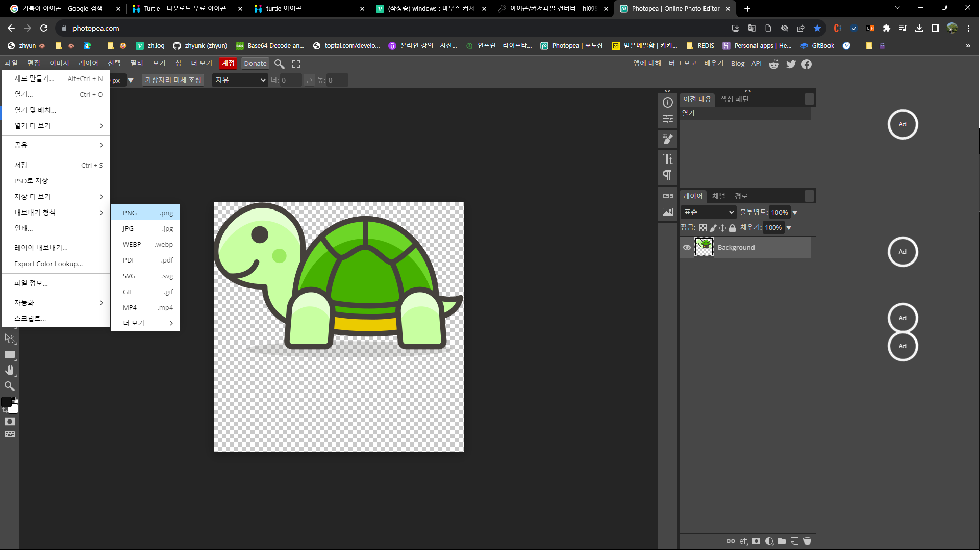Open the blend mode 표준 dropdown

709,212
